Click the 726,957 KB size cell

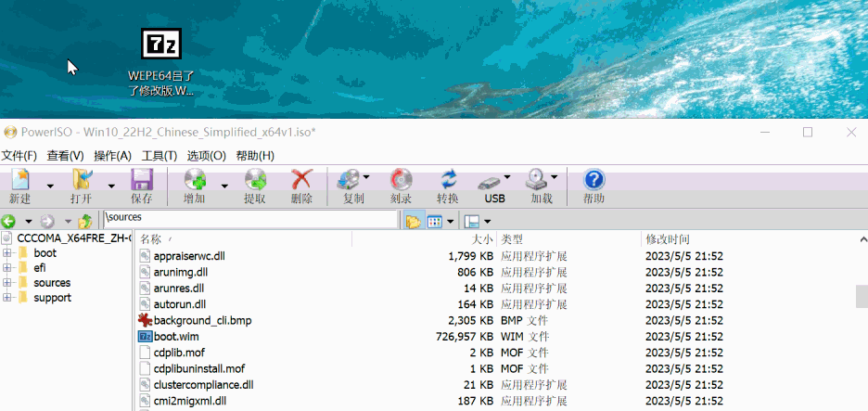(x=465, y=337)
